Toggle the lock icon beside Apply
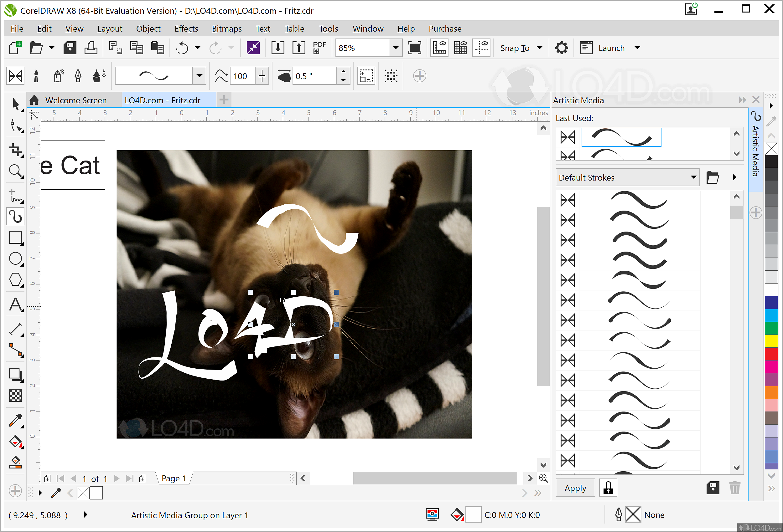The image size is (783, 532). pos(608,488)
